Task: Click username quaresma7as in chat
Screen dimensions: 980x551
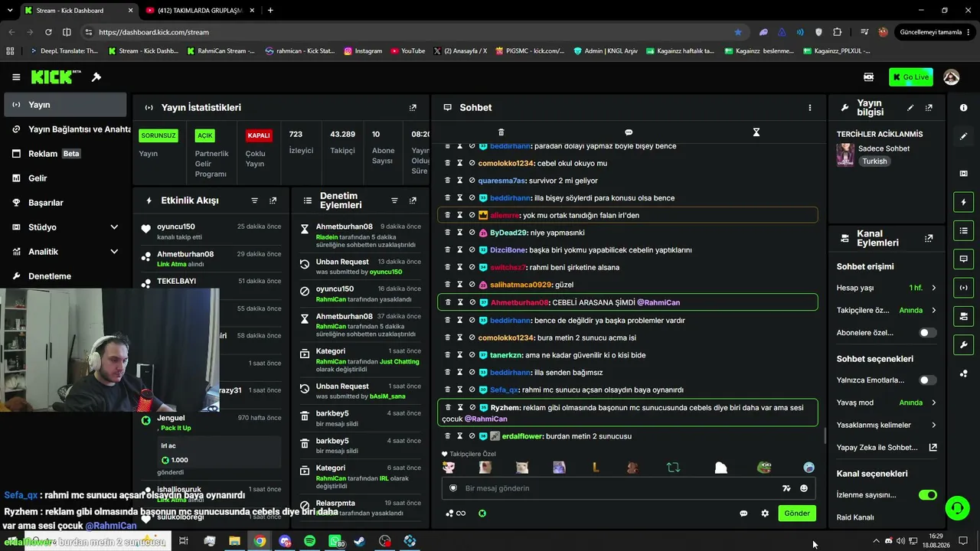Action: [x=501, y=181]
